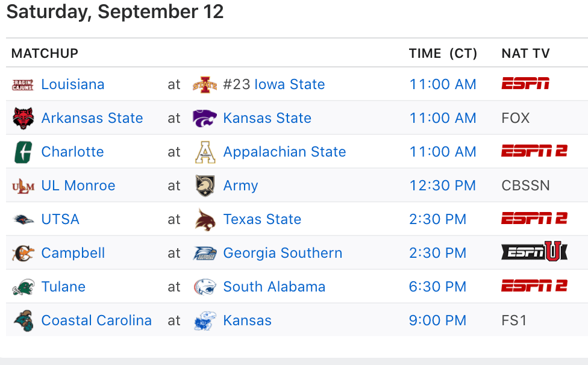Click the Texas State Bobcats logo
Image resolution: width=588 pixels, height=365 pixels.
pyautogui.click(x=205, y=219)
